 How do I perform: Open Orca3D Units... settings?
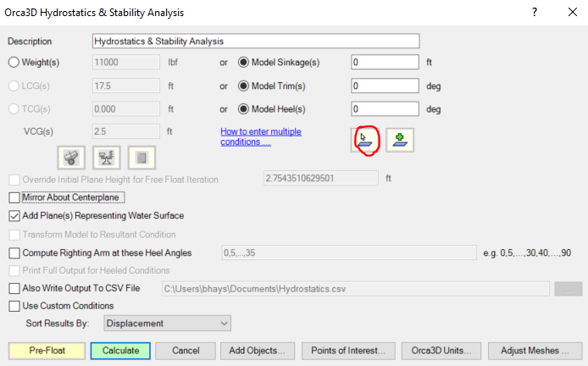pyautogui.click(x=441, y=351)
